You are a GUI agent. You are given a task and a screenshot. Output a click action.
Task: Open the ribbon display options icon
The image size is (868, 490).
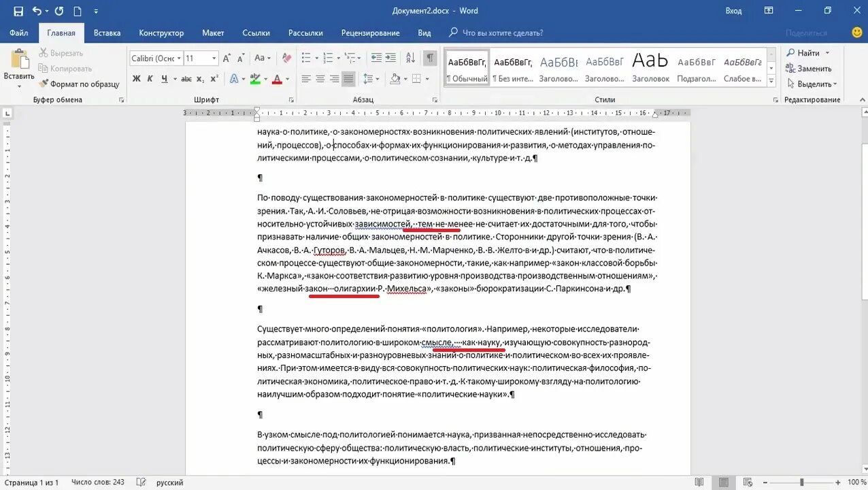coord(769,11)
